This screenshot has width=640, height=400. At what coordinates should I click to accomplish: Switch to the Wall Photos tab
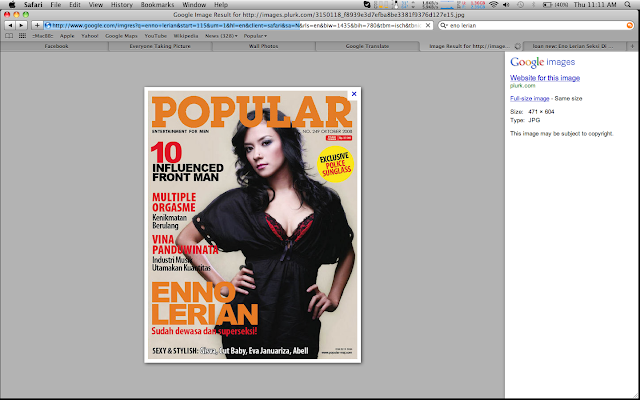(263, 46)
